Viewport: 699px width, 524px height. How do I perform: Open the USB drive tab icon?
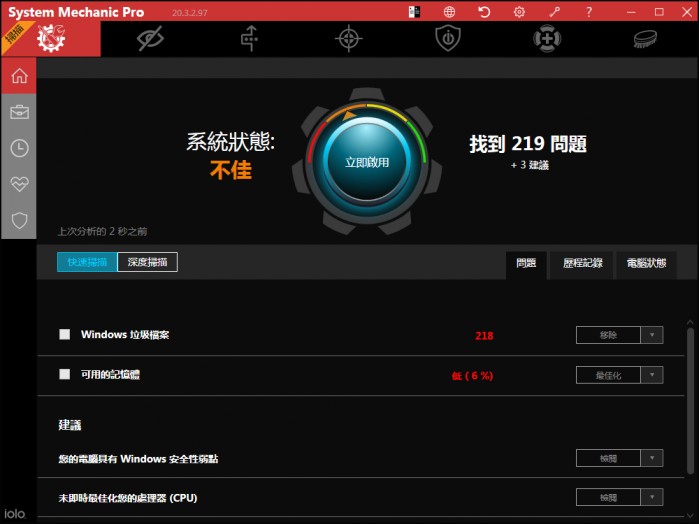click(250, 38)
